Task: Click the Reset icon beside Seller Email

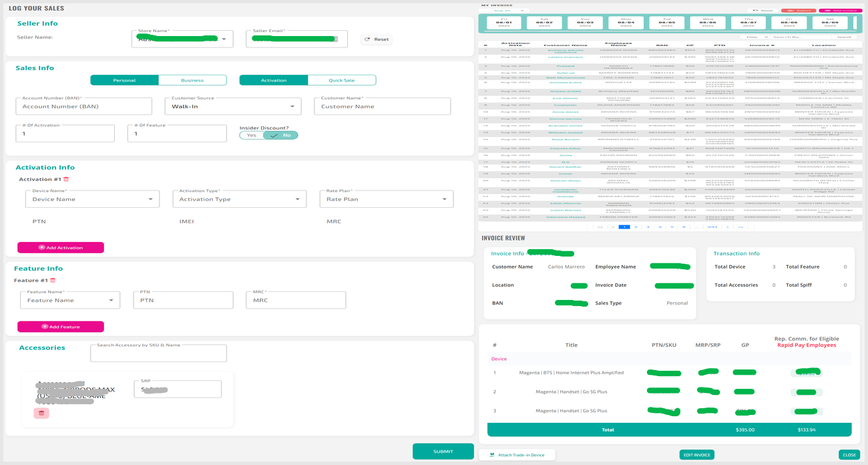Action: click(367, 39)
